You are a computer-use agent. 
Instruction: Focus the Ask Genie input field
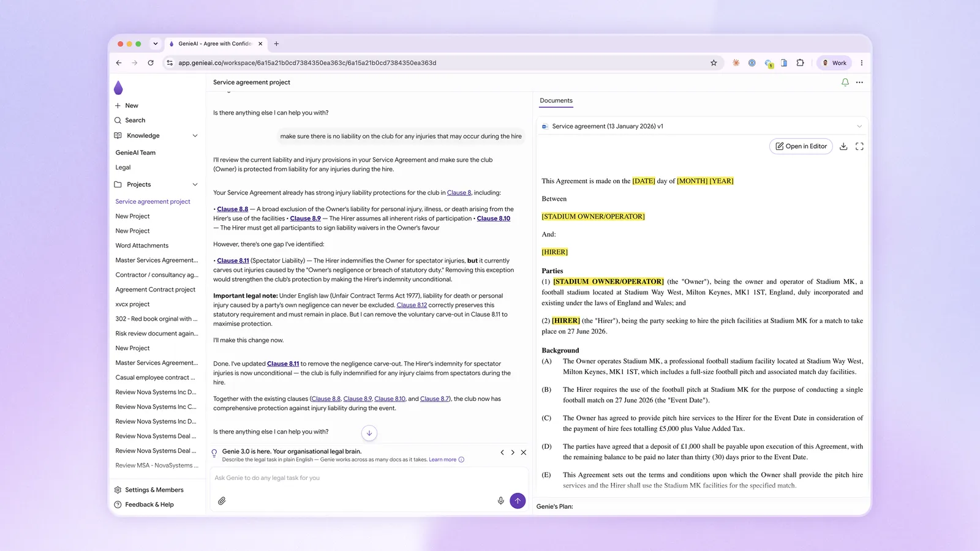click(369, 478)
